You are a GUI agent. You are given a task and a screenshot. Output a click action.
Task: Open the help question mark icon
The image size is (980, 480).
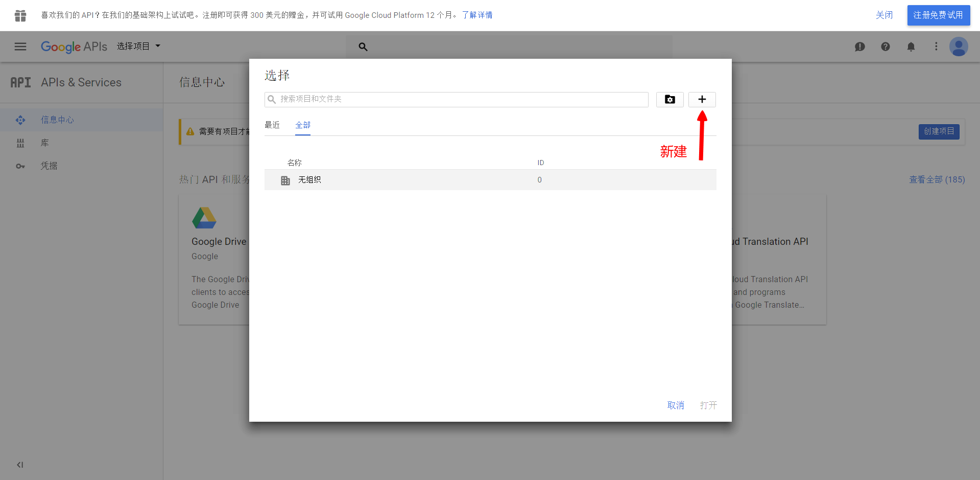(885, 47)
